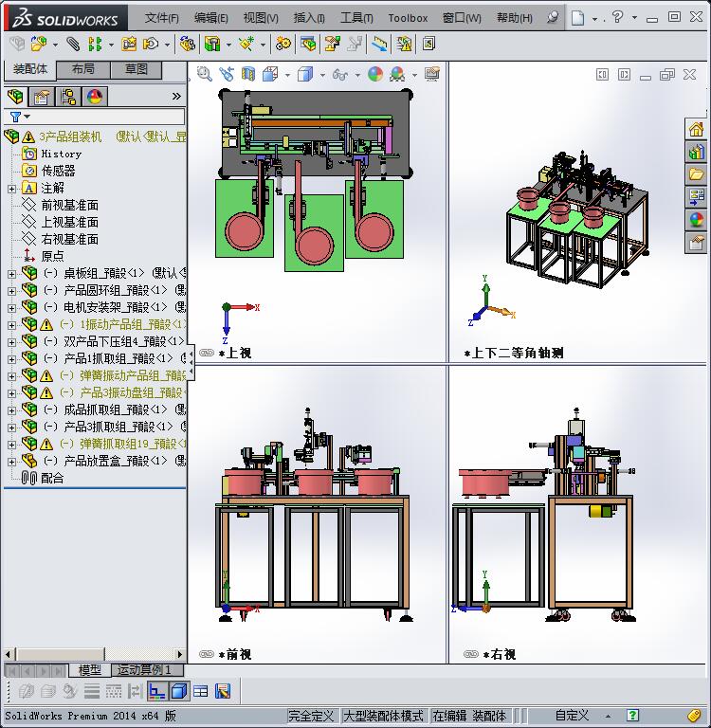711x728 pixels.
Task: Switch to the 运动算例1 tab
Action: [147, 669]
